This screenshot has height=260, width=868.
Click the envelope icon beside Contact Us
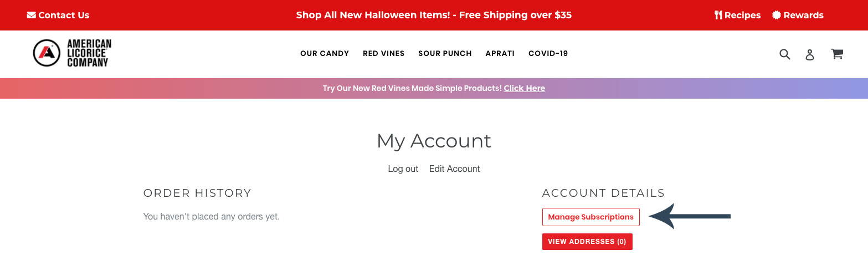[x=31, y=15]
